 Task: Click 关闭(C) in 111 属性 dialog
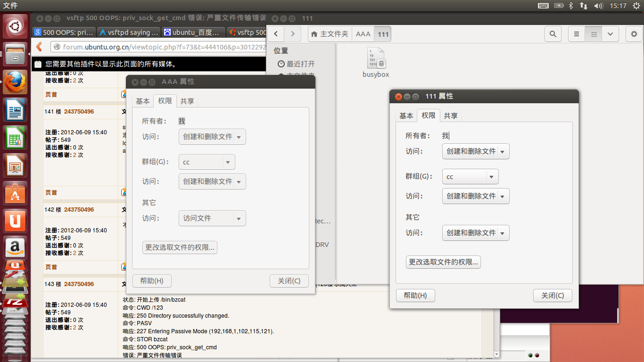pyautogui.click(x=553, y=296)
